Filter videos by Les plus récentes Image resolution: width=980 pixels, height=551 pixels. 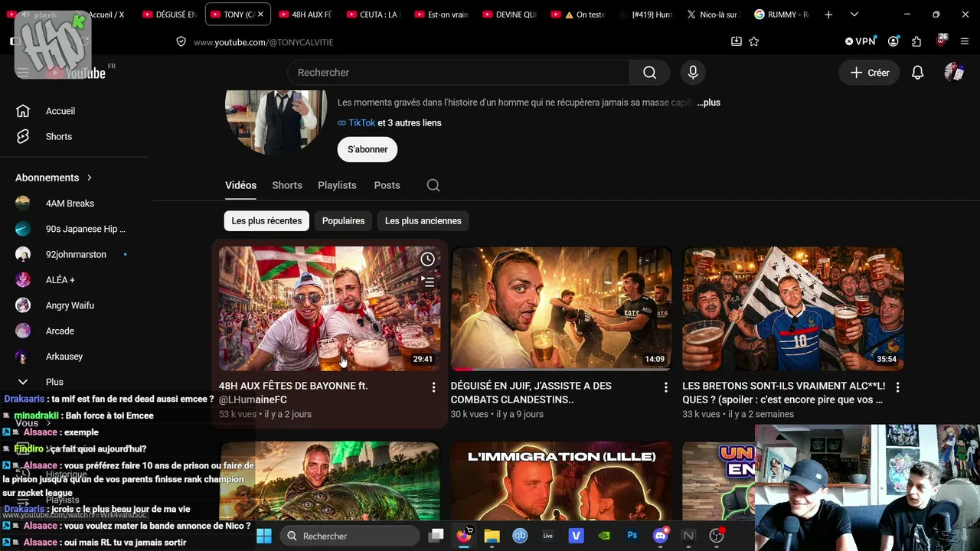pyautogui.click(x=266, y=221)
